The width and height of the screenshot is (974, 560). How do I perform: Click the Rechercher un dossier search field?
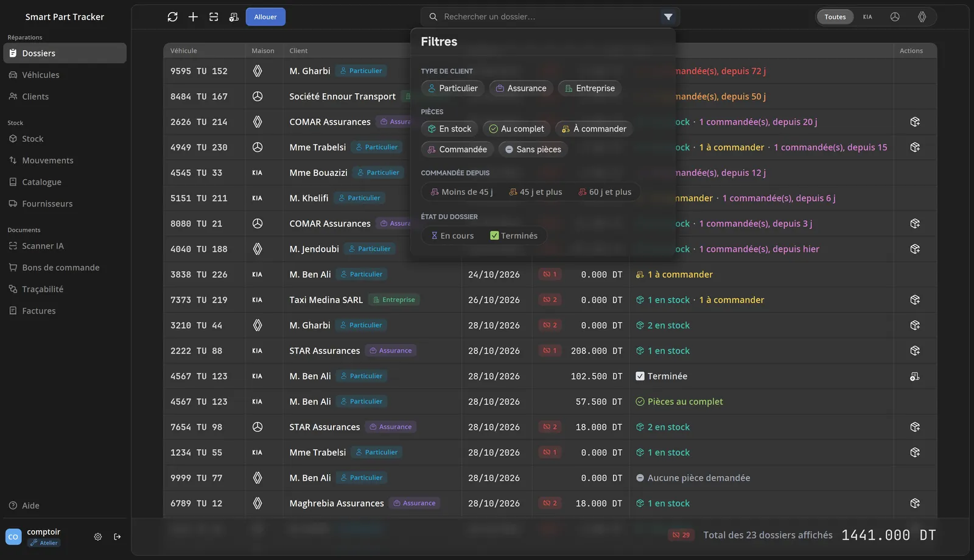click(x=550, y=17)
